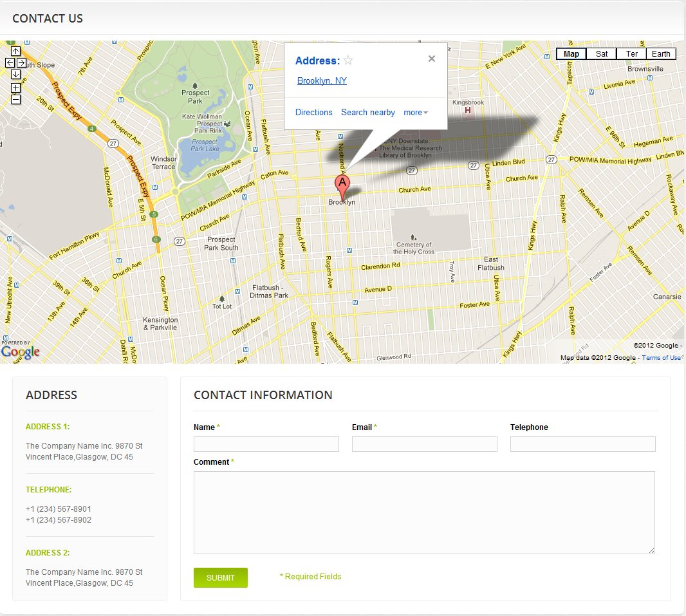Switch map to Sat view

[602, 54]
